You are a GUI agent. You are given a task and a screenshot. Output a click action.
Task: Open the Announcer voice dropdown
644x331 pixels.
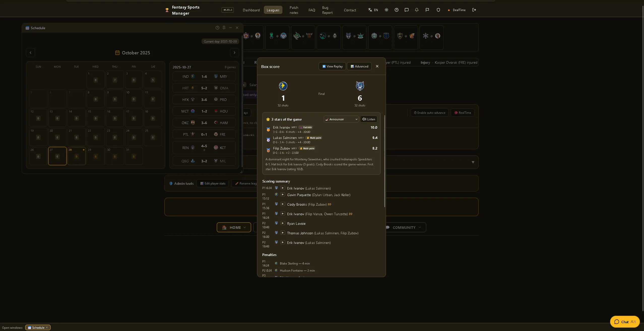[x=341, y=119]
